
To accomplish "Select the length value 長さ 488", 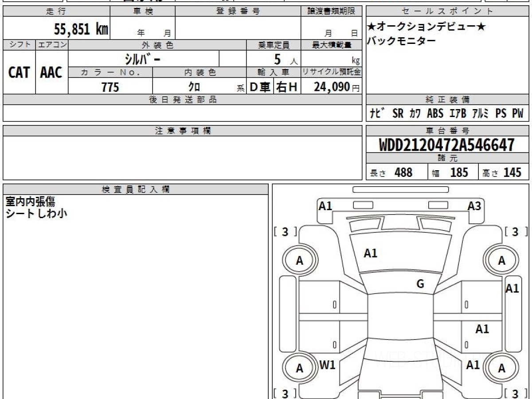I will 391,172.
